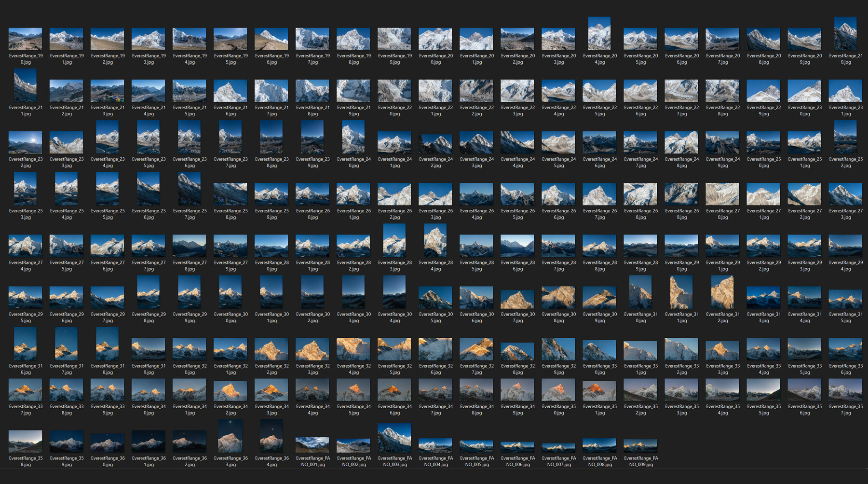Click the EverestRange_316.jpg thumbnail
The width and height of the screenshot is (868, 484).
(x=26, y=344)
